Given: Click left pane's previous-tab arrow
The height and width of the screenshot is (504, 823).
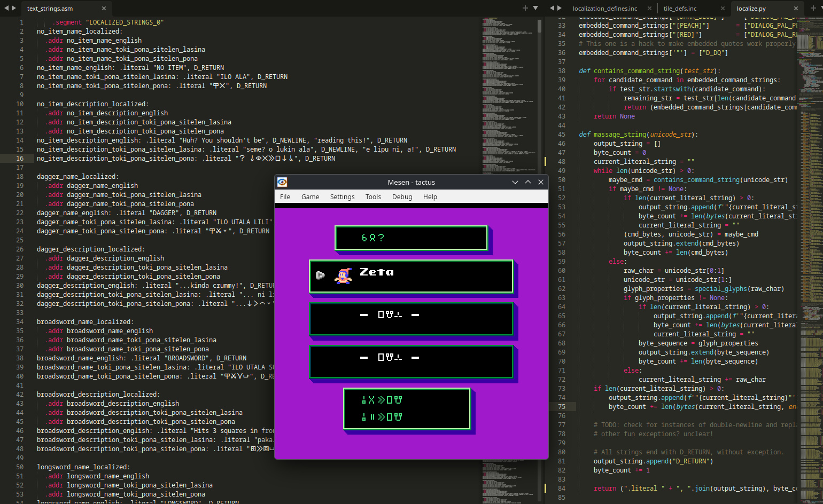Looking at the screenshot, I should tap(6, 8).
